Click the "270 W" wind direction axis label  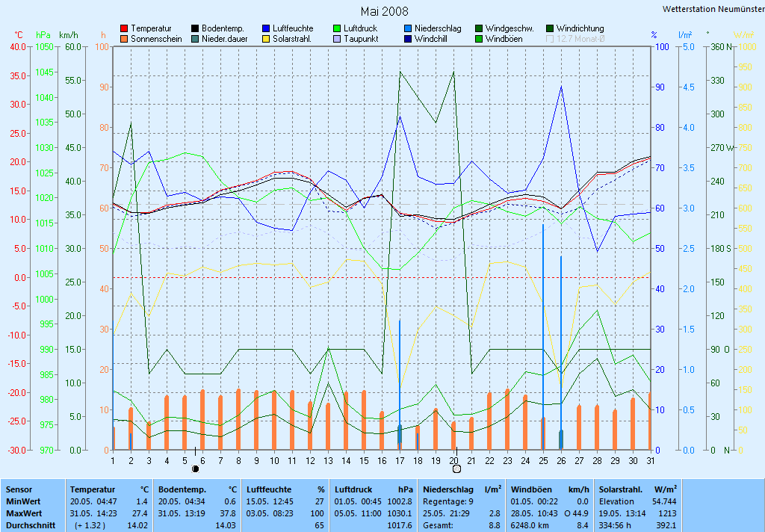[x=723, y=147]
